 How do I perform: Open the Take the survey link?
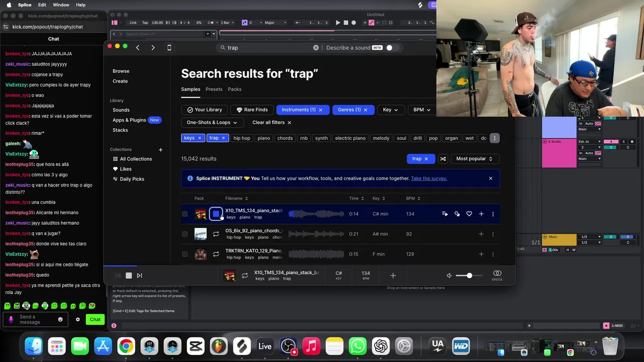(429, 178)
